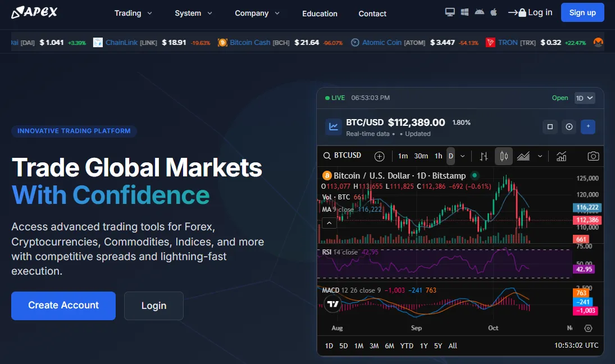Take a chart snapshot with camera icon

tap(593, 156)
